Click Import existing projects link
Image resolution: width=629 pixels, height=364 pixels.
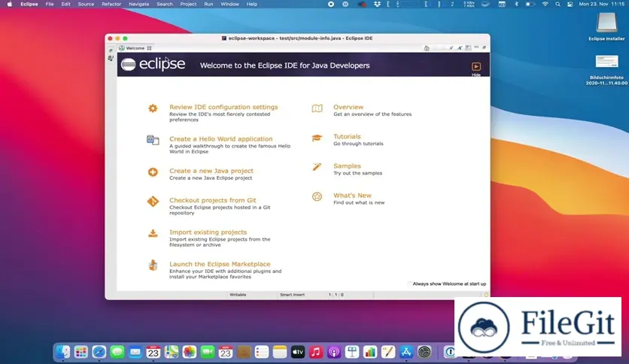(x=208, y=232)
